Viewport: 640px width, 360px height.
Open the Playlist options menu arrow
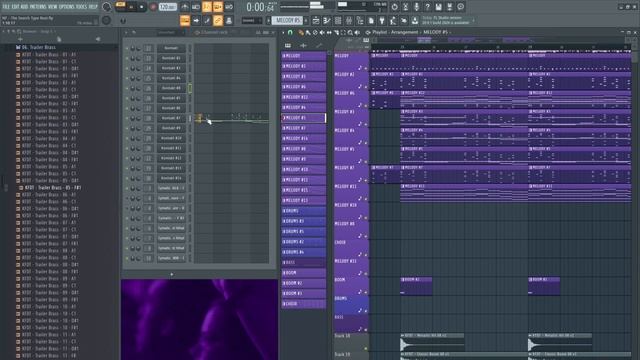coord(283,32)
